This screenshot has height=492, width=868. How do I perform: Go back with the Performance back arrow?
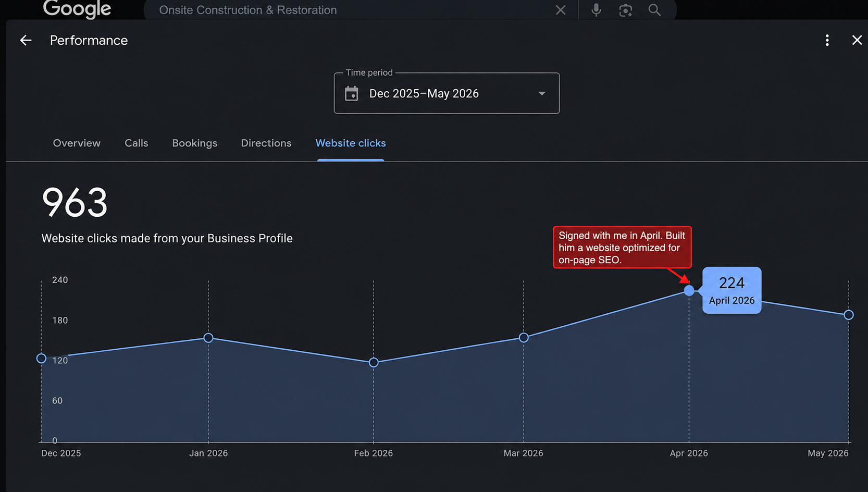tap(26, 40)
